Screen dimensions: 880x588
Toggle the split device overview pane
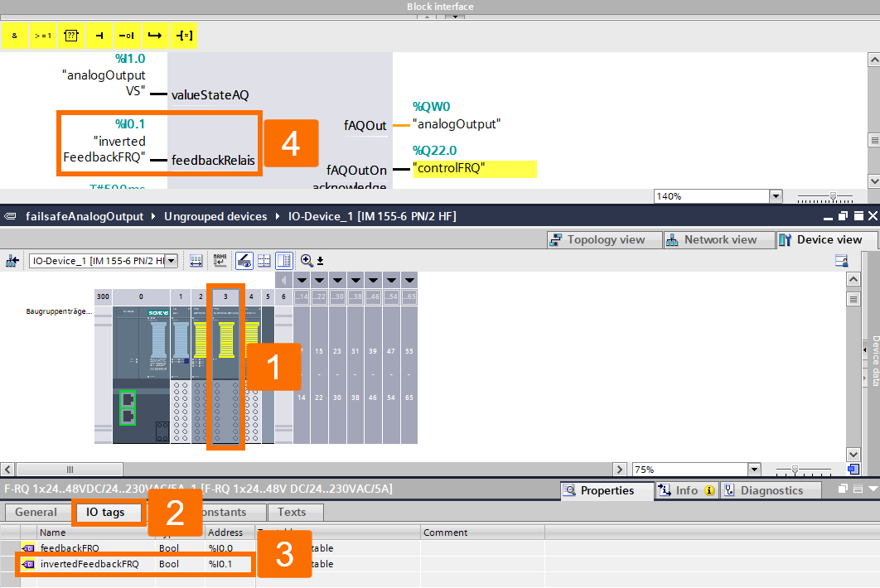tap(283, 261)
